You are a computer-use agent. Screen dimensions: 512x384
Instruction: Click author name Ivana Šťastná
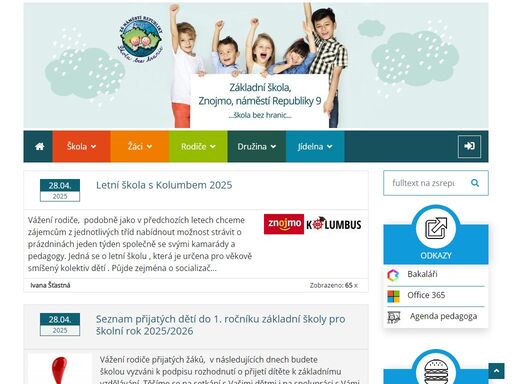tap(50, 285)
